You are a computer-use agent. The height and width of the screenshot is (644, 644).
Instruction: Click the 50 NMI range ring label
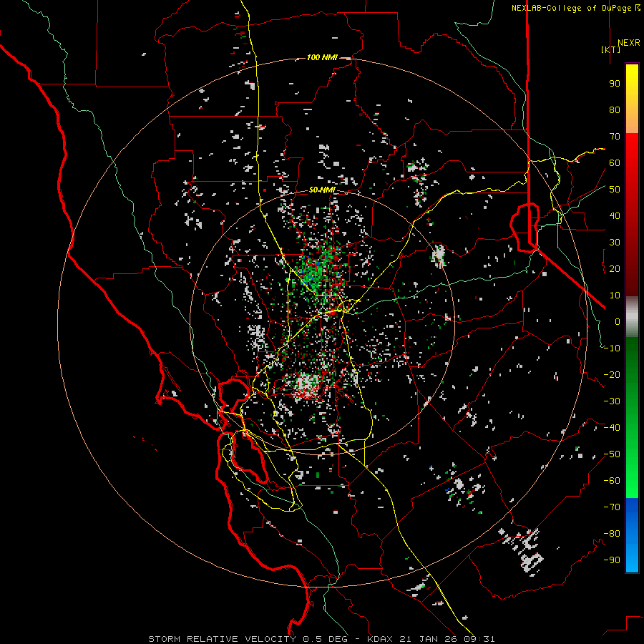[x=322, y=190]
